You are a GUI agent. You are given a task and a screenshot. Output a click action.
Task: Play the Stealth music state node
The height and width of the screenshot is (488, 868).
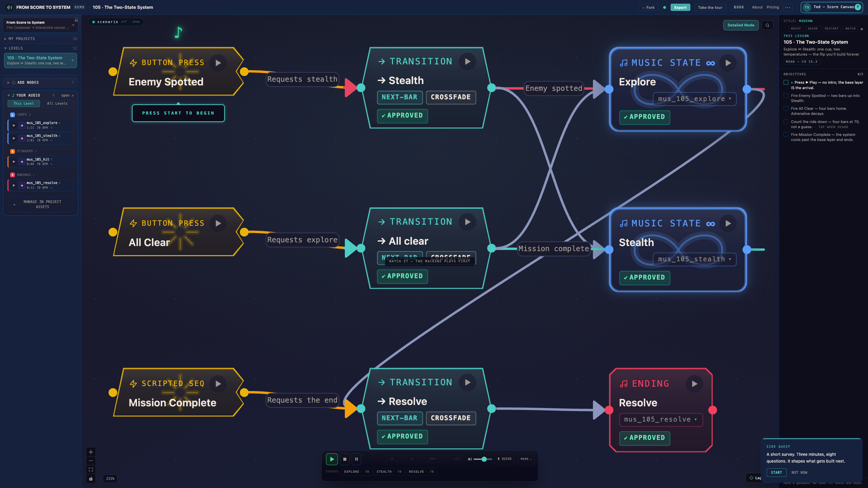[x=728, y=223]
